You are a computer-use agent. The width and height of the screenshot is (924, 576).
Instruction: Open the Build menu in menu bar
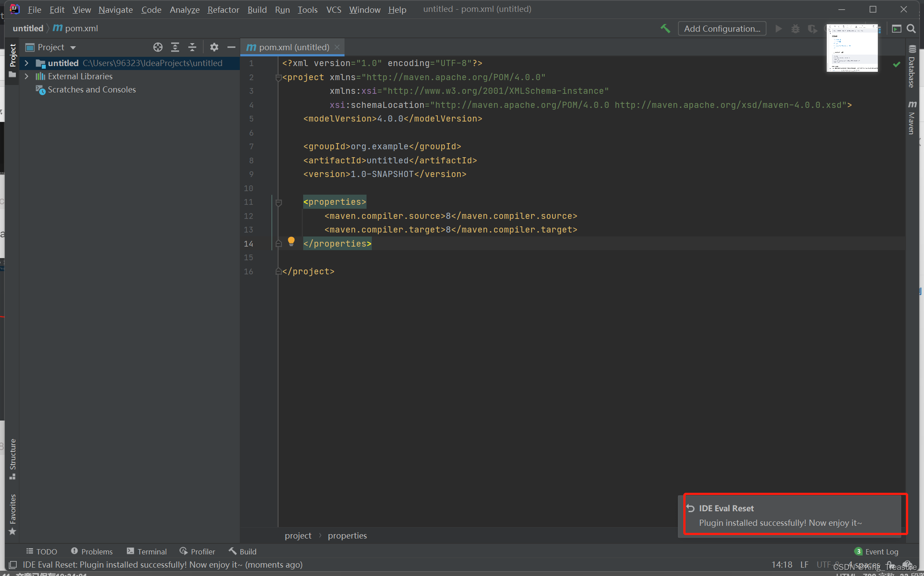[x=257, y=9]
